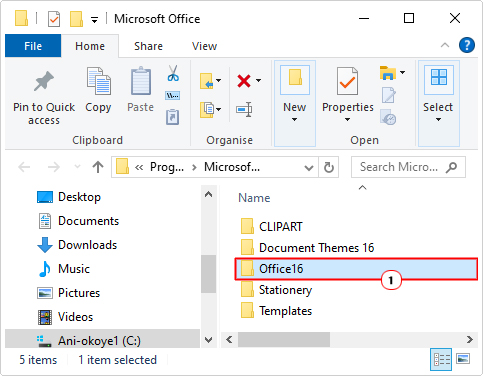The width and height of the screenshot is (483, 376).
Task: Switch to details view layout
Action: 441,360
